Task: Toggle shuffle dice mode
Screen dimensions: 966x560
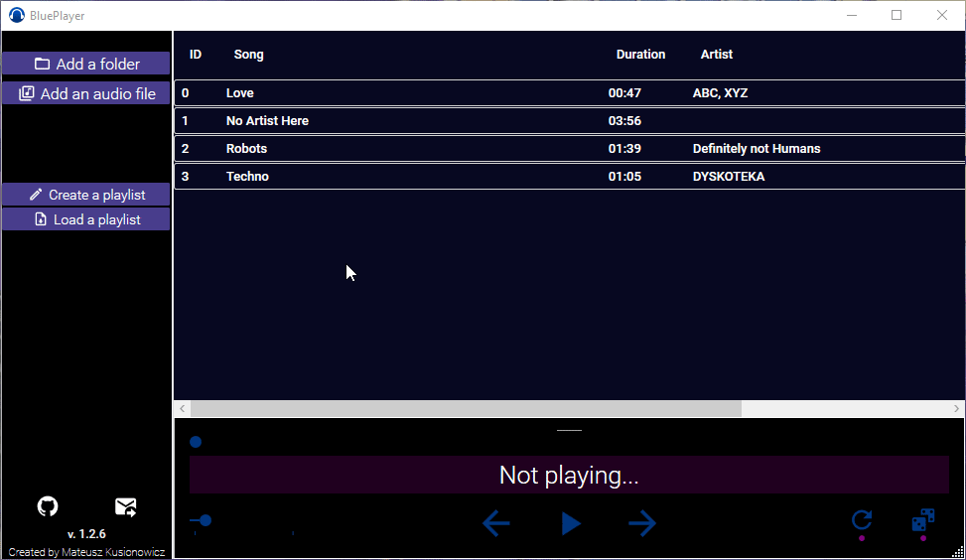Action: pyautogui.click(x=923, y=519)
